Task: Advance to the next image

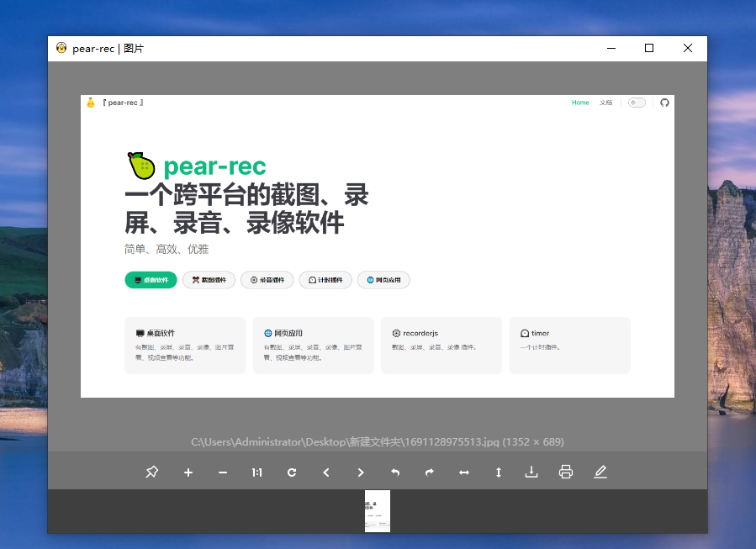Action: coord(361,472)
